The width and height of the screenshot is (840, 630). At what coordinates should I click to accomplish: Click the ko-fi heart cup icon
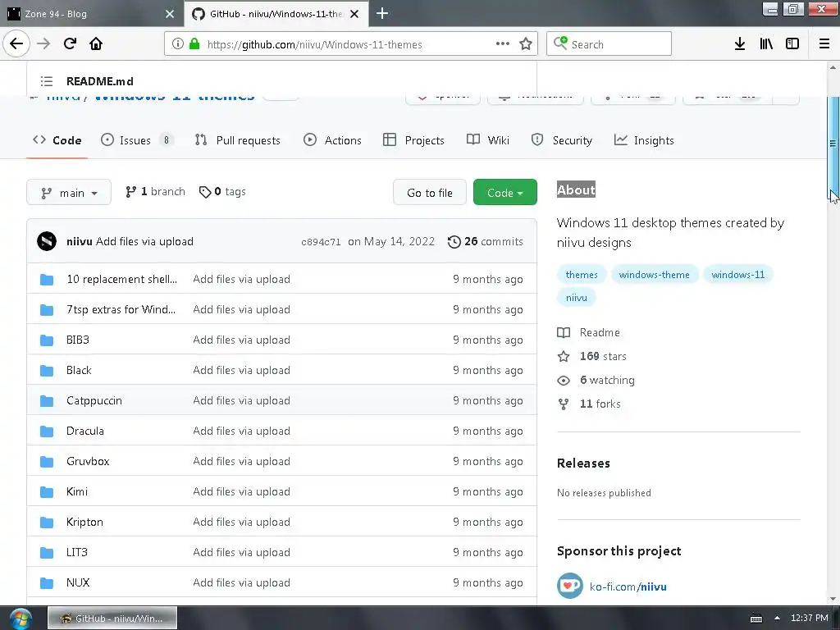[569, 586]
